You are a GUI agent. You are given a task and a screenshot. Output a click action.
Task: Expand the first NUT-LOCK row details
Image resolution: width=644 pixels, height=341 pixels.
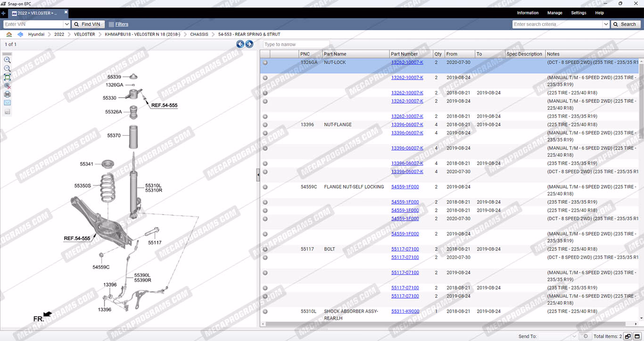click(265, 63)
